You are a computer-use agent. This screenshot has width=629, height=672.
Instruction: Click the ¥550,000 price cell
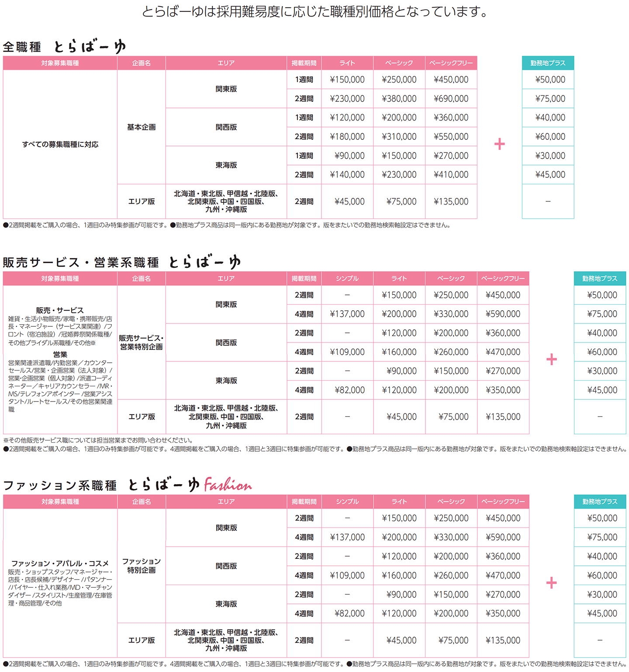pyautogui.click(x=451, y=137)
